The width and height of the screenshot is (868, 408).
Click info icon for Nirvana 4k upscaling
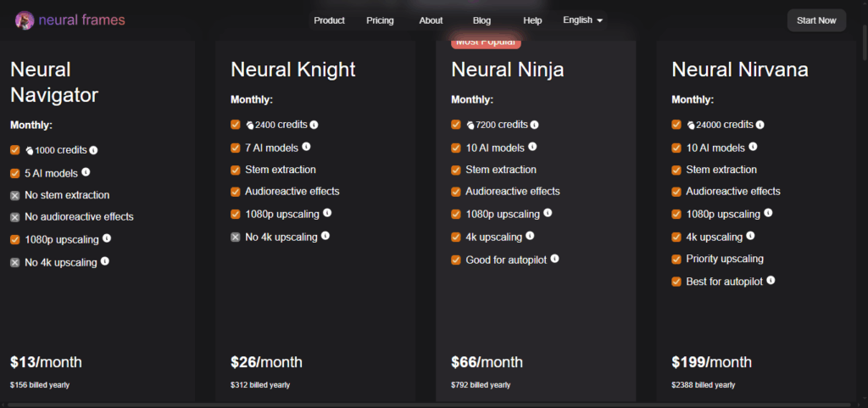(x=750, y=236)
